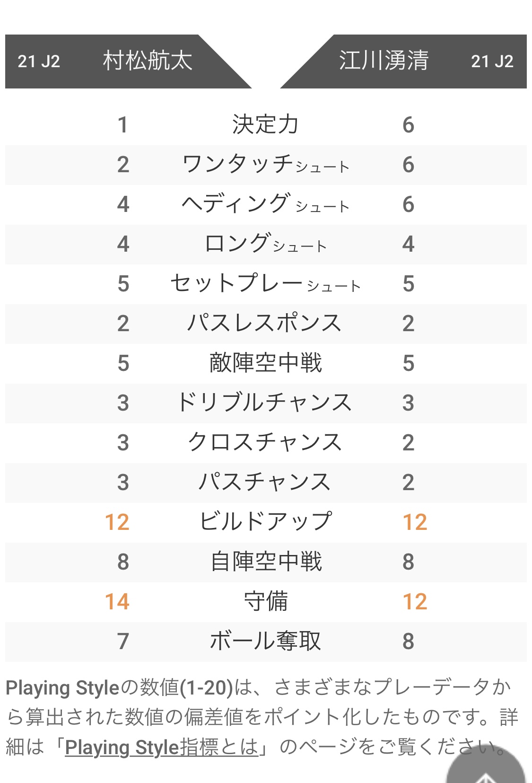
Task: Click the 決定力 row label
Action: [265, 125]
